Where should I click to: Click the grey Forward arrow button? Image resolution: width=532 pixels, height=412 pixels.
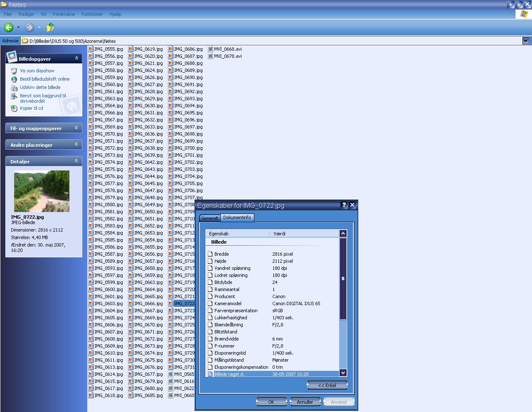click(x=30, y=27)
